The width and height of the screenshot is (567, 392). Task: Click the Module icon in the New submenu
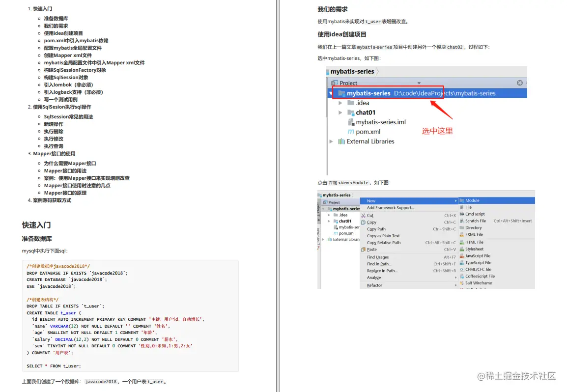point(462,200)
